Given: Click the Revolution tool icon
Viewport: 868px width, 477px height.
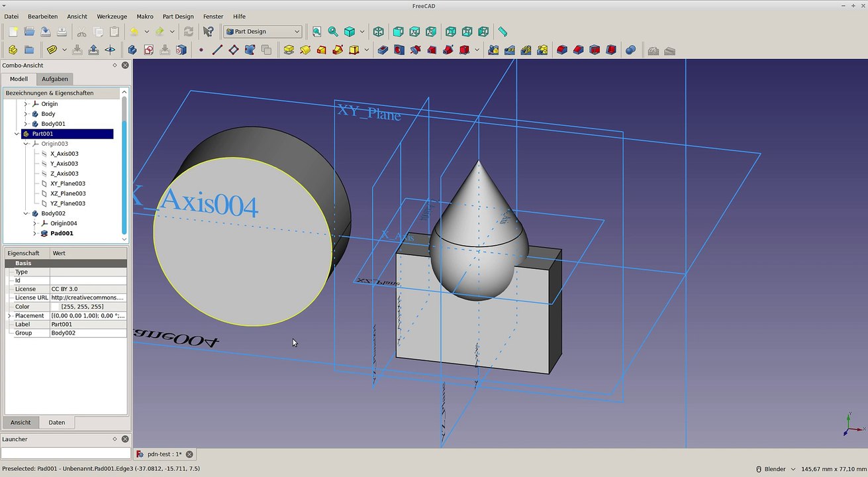Looking at the screenshot, I should [305, 50].
